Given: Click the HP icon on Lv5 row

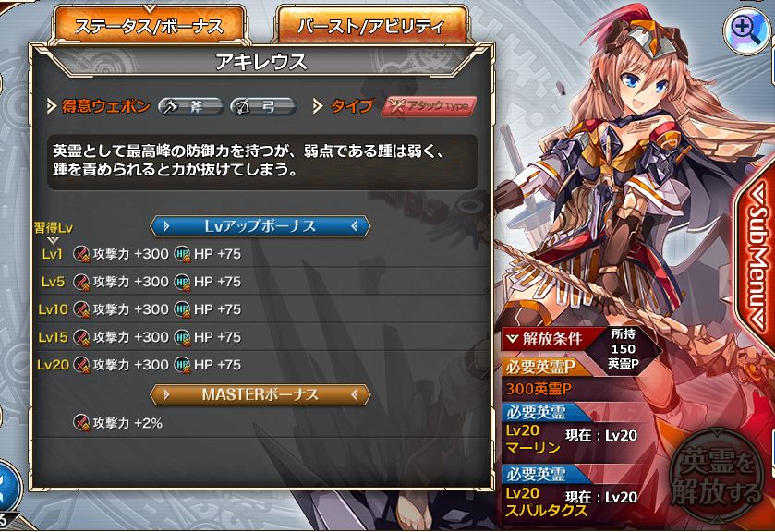Looking at the screenshot, I should pyautogui.click(x=182, y=282).
